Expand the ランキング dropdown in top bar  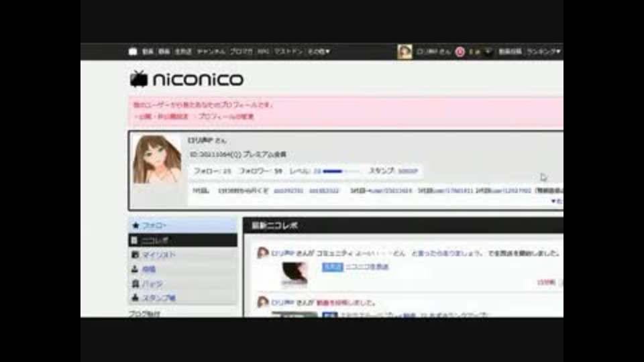[x=543, y=52]
